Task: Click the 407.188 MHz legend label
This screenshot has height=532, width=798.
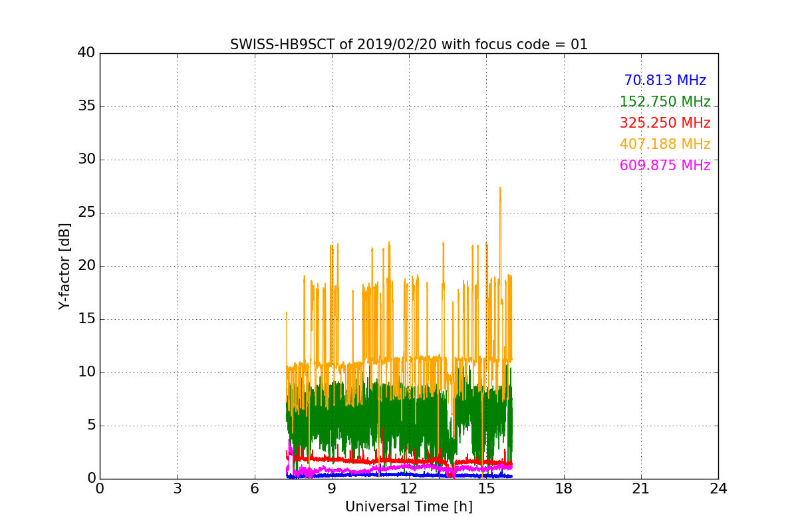Action: 665,144
